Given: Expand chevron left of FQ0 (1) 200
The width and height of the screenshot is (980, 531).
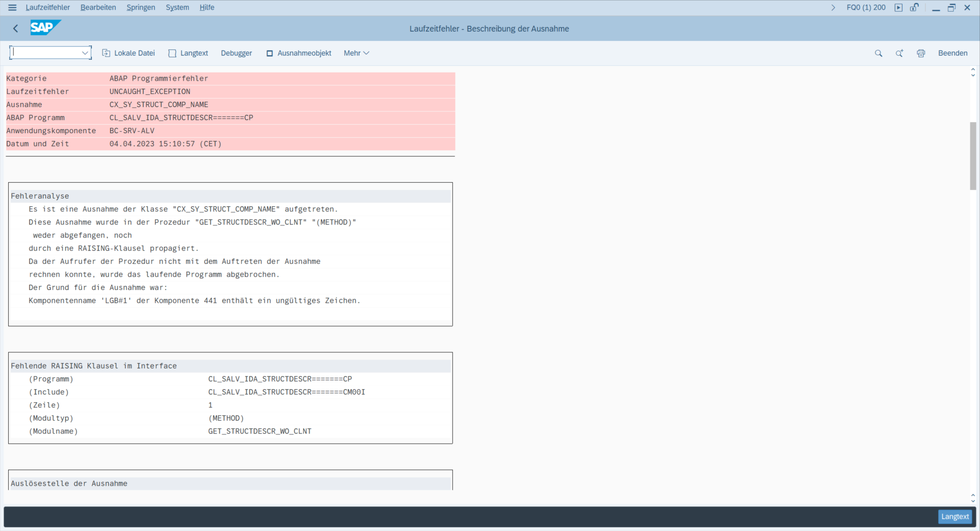Looking at the screenshot, I should point(834,8).
